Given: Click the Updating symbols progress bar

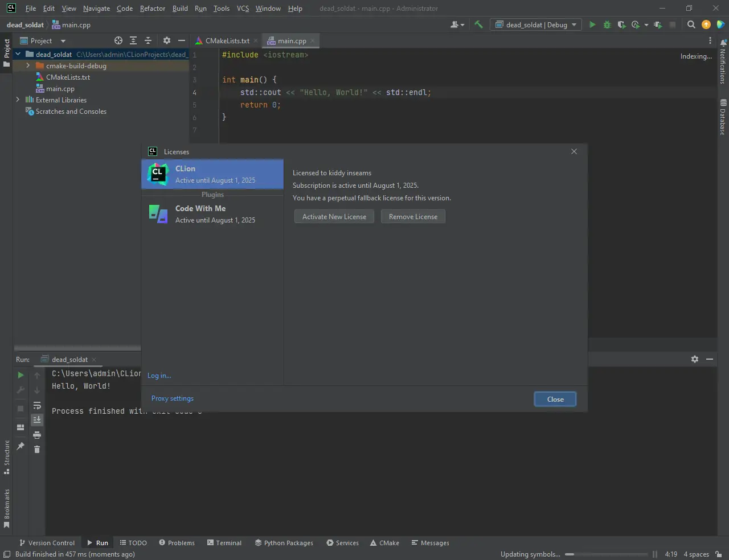Looking at the screenshot, I should 606,554.
